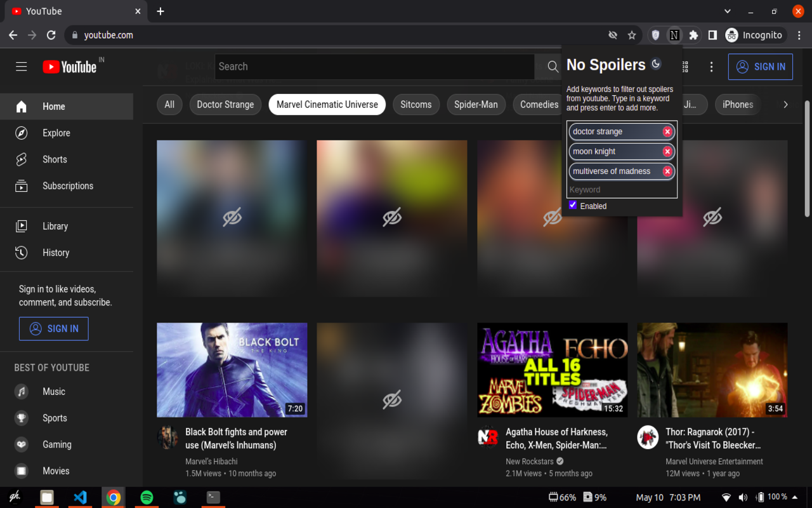Click the search magnifier button
This screenshot has width=812, height=508.
click(552, 67)
